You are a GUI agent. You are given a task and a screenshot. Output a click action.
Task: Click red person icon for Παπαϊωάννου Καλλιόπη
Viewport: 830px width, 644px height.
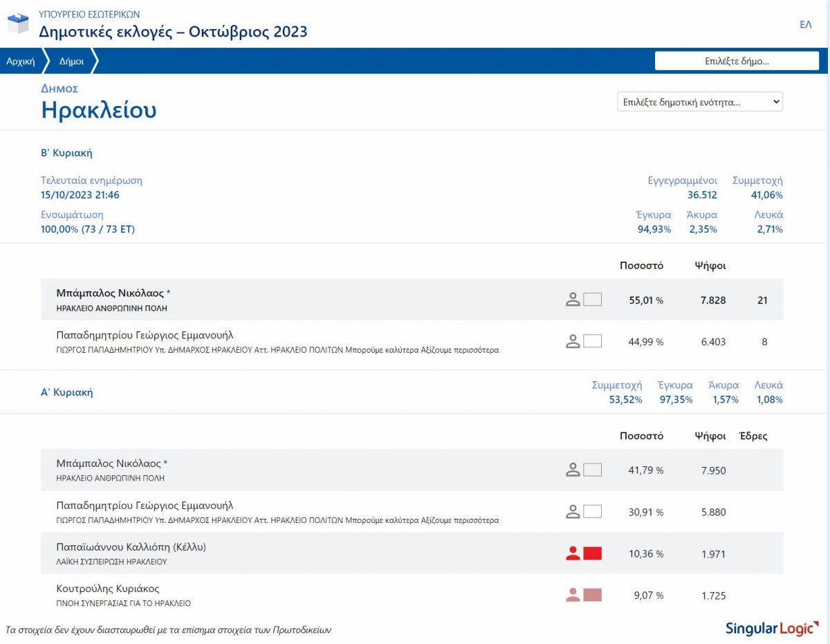(573, 553)
